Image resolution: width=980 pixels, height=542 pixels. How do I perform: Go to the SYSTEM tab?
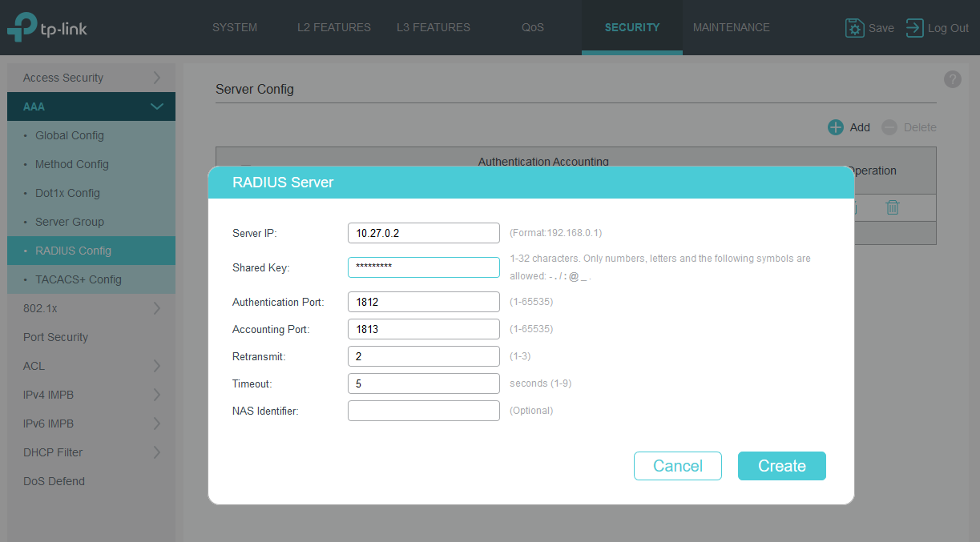tap(235, 28)
